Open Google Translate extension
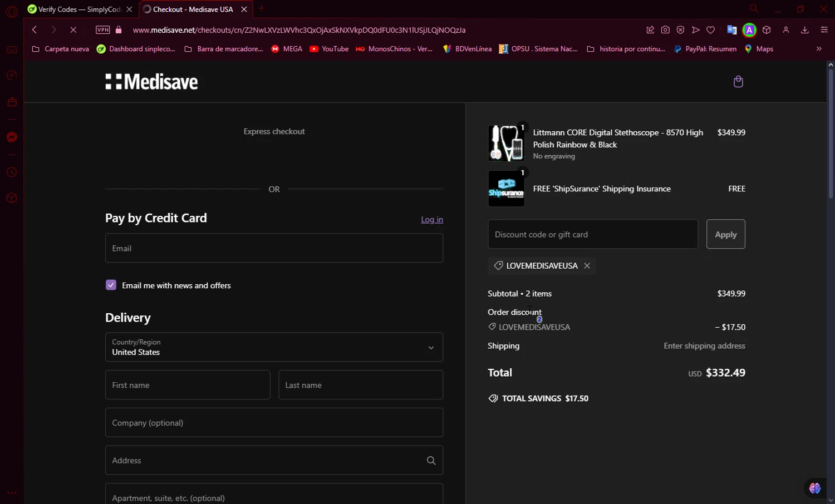The image size is (835, 504). tap(732, 30)
